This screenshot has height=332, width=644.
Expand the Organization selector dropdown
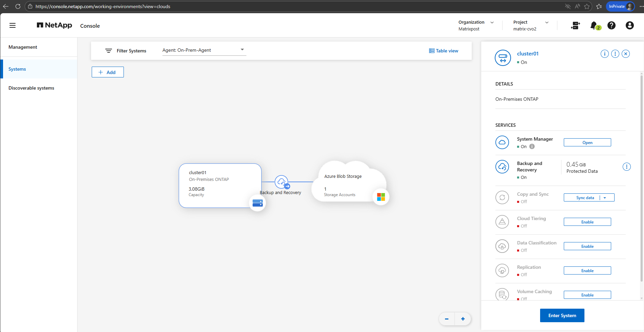click(492, 22)
